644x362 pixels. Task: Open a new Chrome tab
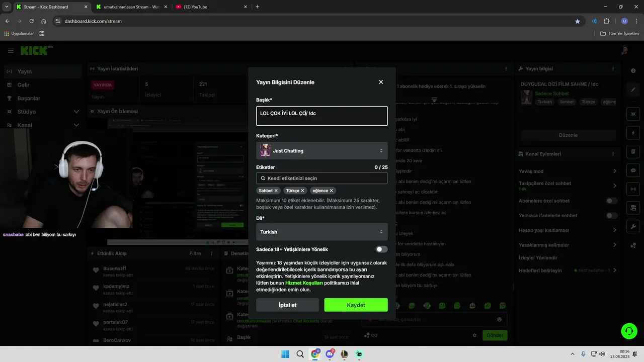click(x=258, y=7)
